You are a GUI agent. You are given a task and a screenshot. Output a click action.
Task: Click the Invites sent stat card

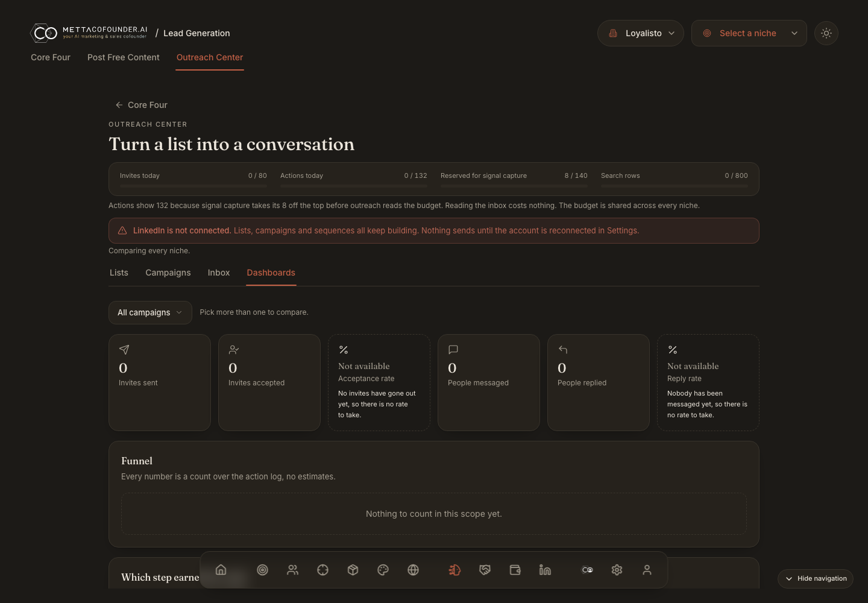click(160, 382)
